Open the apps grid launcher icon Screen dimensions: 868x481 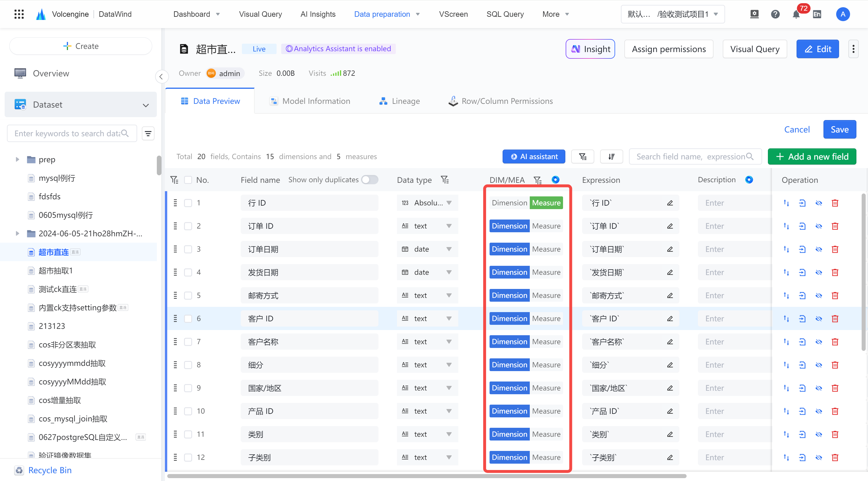point(19,14)
